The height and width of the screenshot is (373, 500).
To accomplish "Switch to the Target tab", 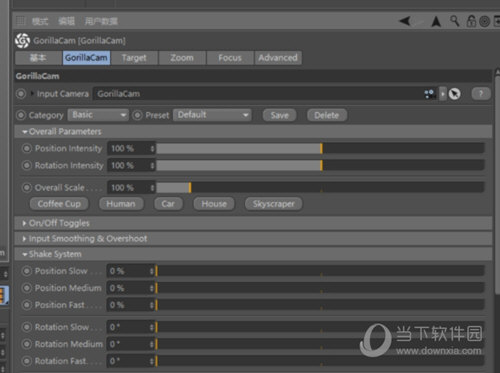I will pyautogui.click(x=134, y=58).
